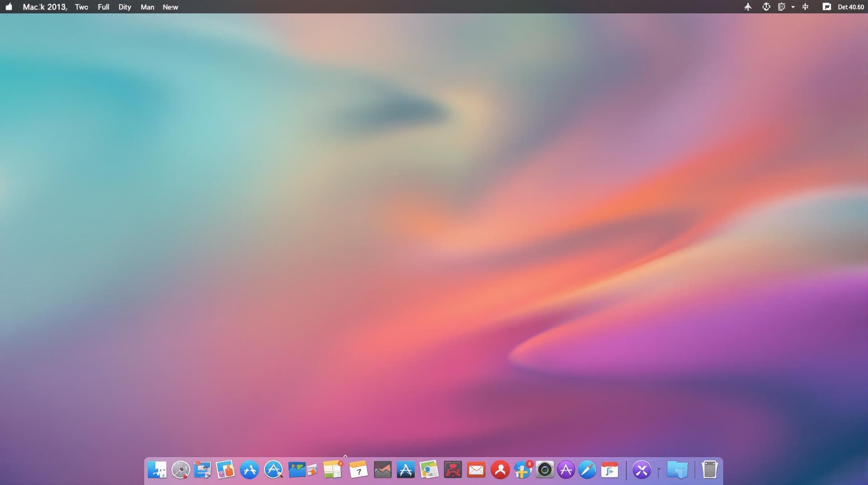This screenshot has width=868, height=485.
Task: Open the blue folder stack in the Dock
Action: click(677, 470)
